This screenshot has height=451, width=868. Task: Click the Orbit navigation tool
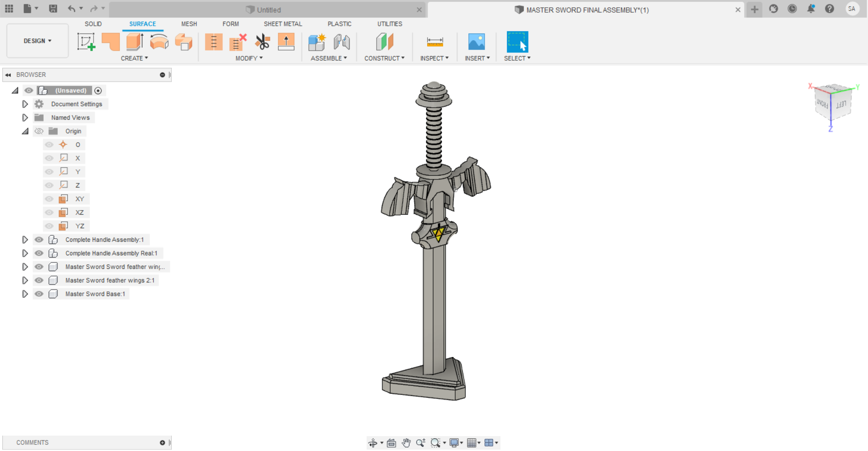[x=373, y=443]
